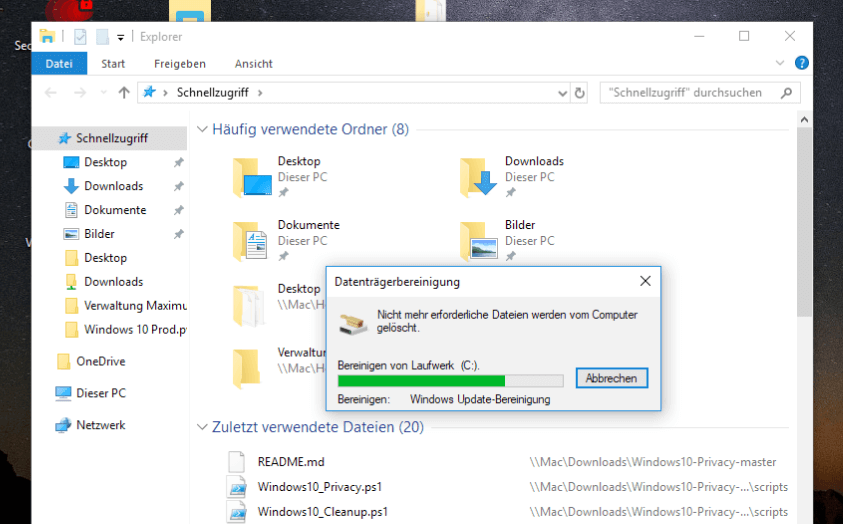Image resolution: width=843 pixels, height=524 pixels.
Task: Switch to the Ansicht ribbon tab
Action: 254,63
